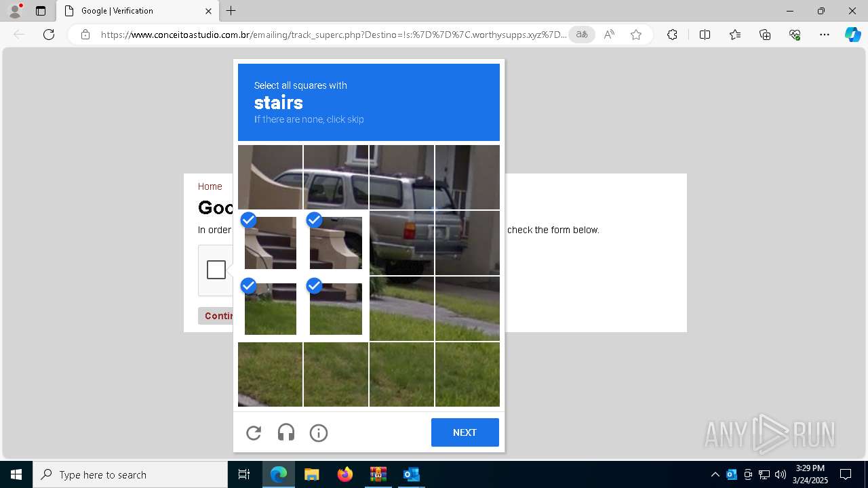Image resolution: width=868 pixels, height=488 pixels.
Task: Click the taskbar search box
Action: click(130, 474)
